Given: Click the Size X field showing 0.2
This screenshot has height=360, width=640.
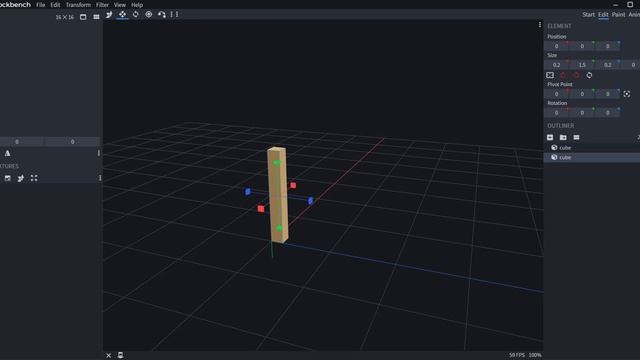Looking at the screenshot, I should point(556,65).
